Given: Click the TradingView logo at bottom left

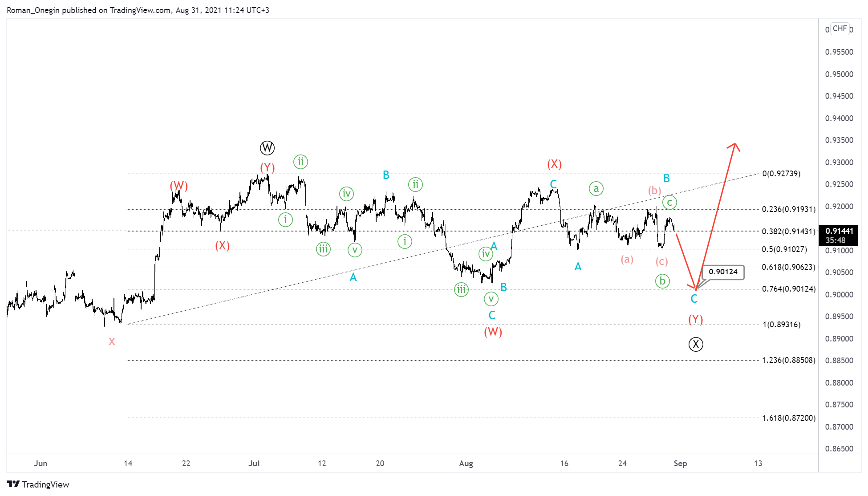Looking at the screenshot, I should tap(38, 484).
